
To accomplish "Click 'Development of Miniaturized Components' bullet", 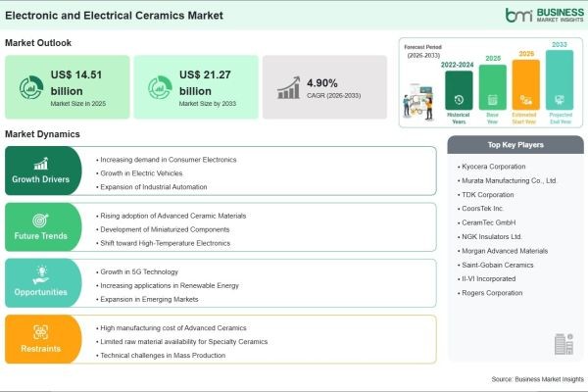I will point(163,229).
